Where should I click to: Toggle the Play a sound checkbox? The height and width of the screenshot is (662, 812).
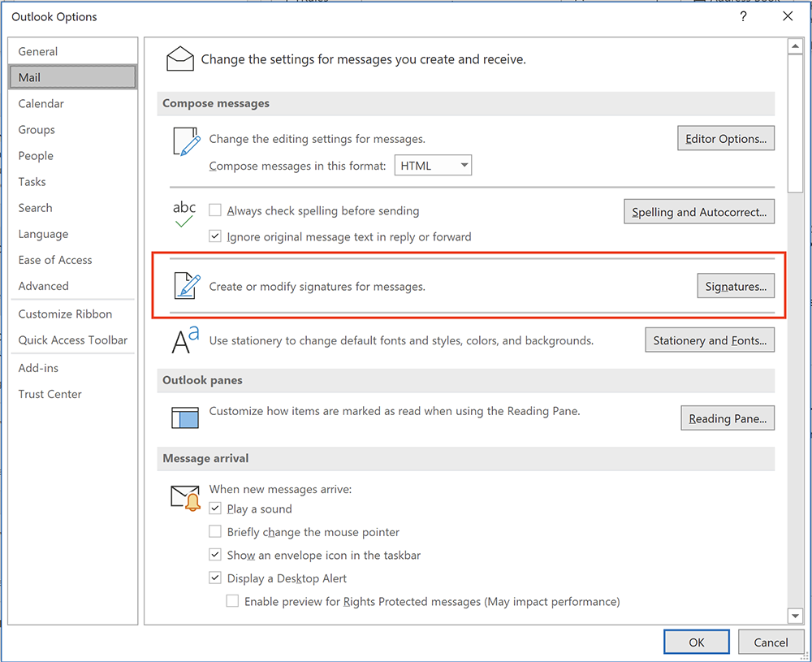click(x=215, y=508)
